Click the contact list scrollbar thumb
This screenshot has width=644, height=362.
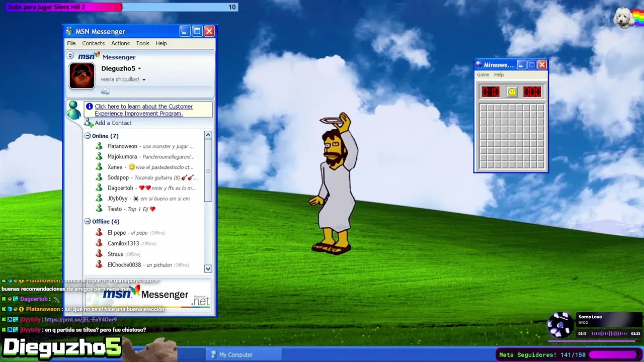(208, 171)
